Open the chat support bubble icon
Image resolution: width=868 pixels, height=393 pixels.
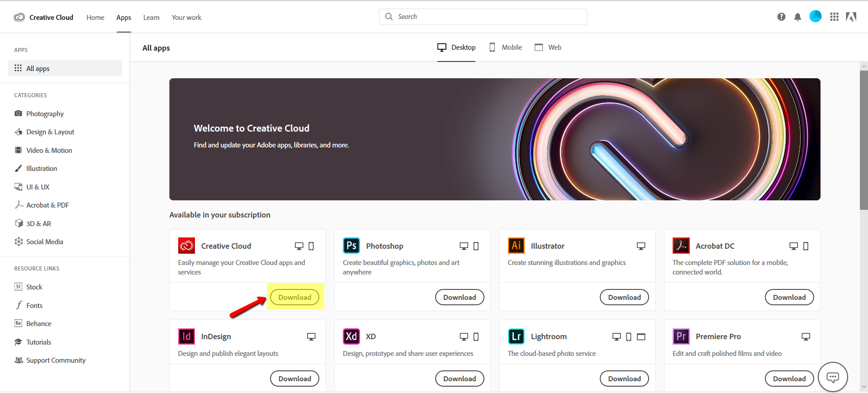click(x=833, y=377)
